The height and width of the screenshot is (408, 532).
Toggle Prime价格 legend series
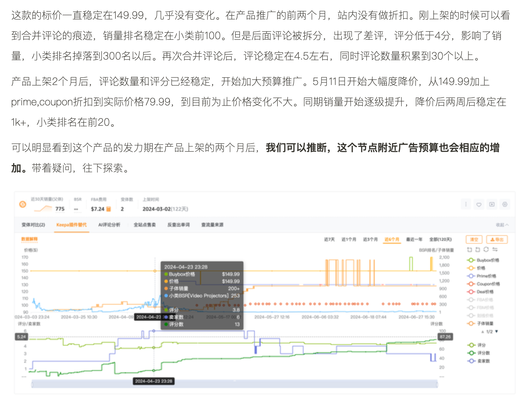(481, 276)
